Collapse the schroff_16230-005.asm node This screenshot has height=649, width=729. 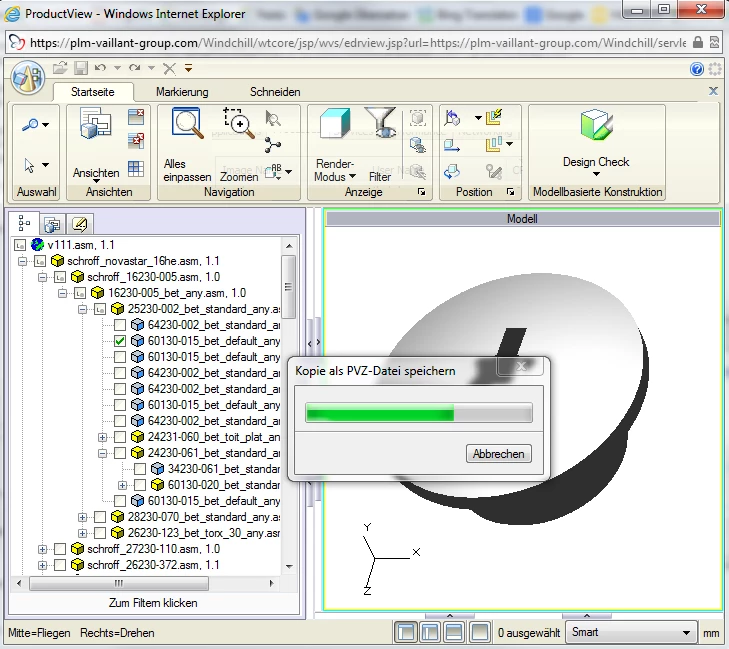click(42, 277)
